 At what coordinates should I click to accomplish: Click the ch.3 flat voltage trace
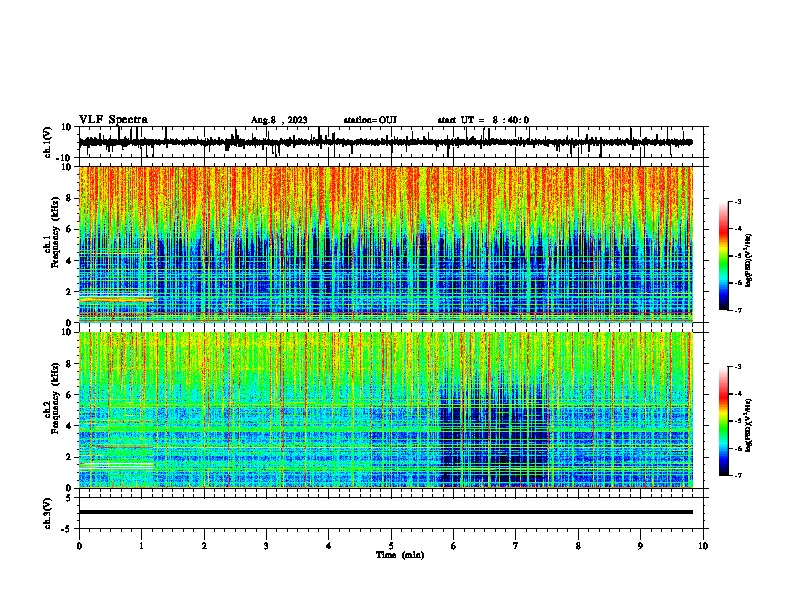click(x=386, y=512)
